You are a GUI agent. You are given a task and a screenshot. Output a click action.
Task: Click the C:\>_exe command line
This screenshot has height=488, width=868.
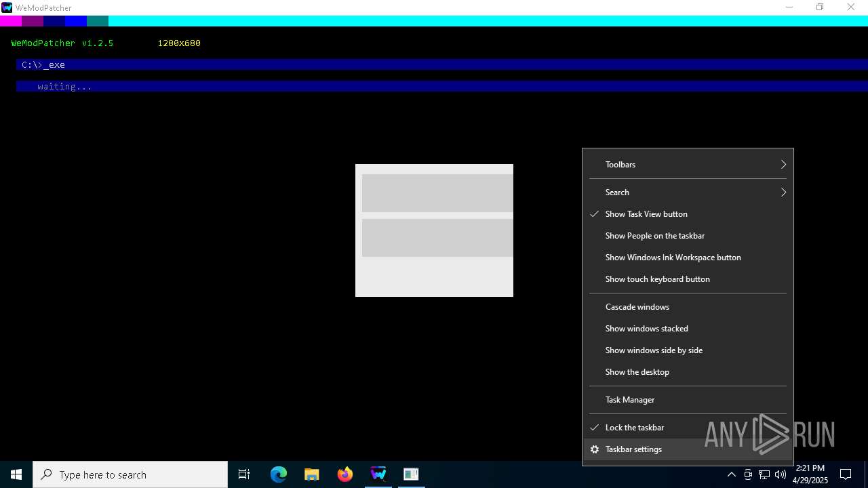click(x=442, y=65)
